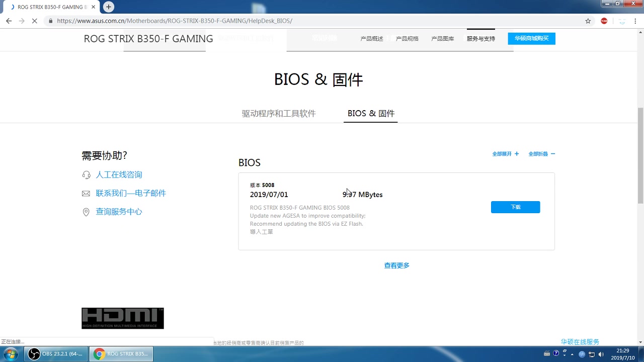
Task: Expand all BIOS entries via 全部展开
Action: pyautogui.click(x=505, y=154)
